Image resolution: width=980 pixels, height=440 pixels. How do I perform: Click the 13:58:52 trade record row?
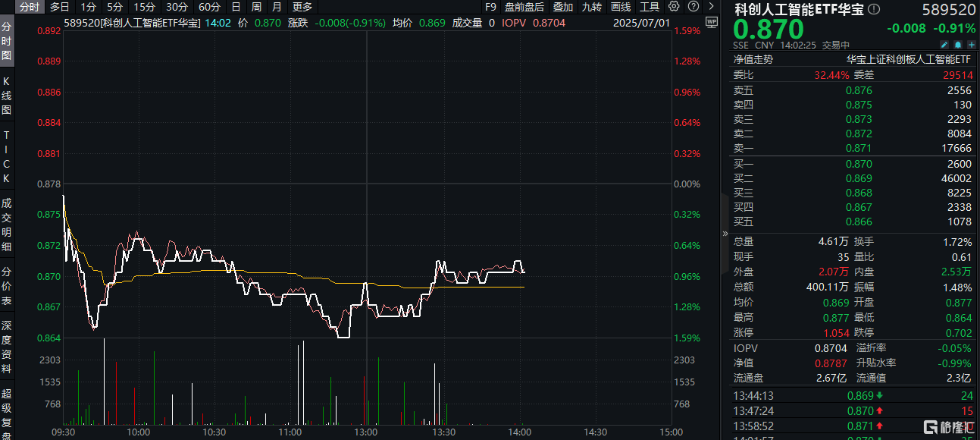pos(853,426)
